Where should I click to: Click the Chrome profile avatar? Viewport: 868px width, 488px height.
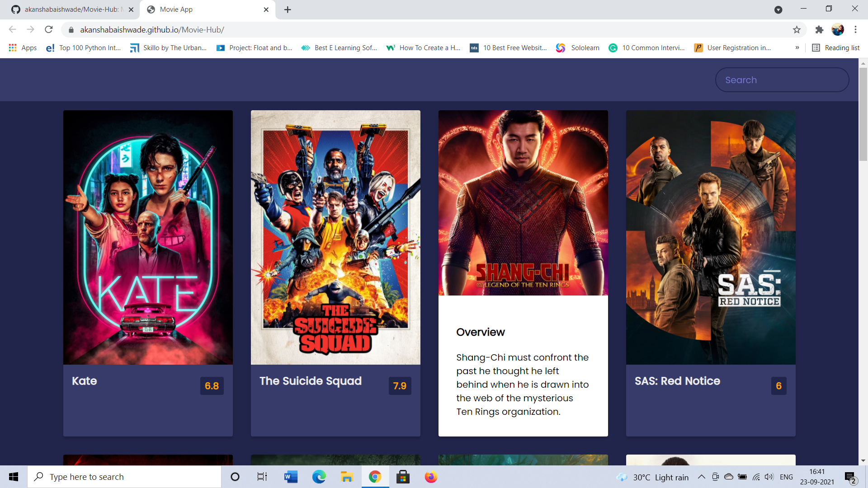click(x=837, y=30)
